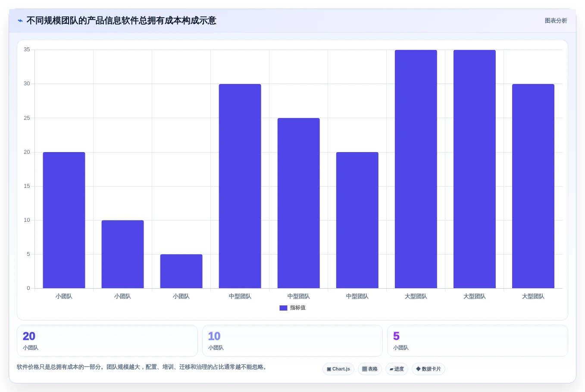Click the footnote text starting 软件价格只是总拥有成本
Viewport: 585px width, 392px height.
[x=143, y=367]
